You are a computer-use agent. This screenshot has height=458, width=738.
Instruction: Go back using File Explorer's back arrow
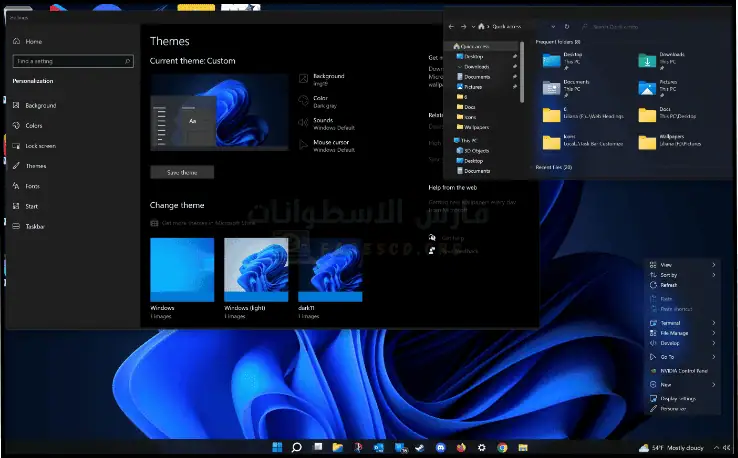[452, 25]
